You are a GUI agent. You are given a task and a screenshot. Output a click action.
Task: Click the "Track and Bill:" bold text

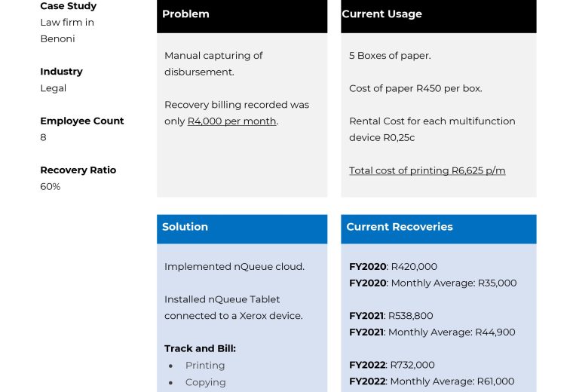(x=200, y=348)
